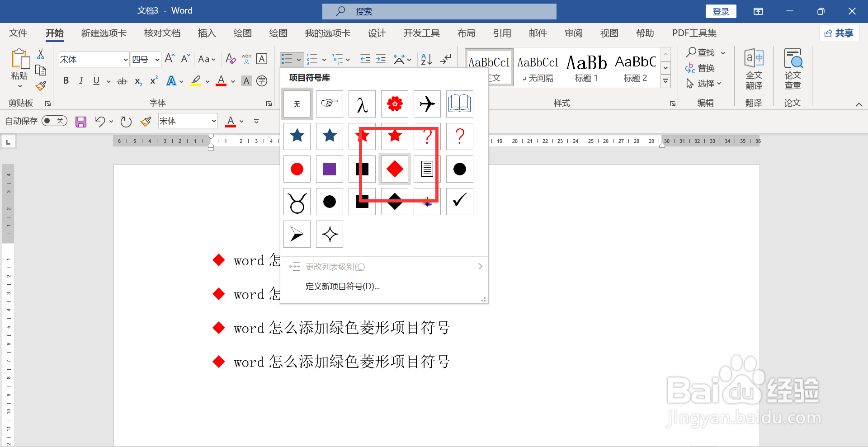The height and width of the screenshot is (447, 868).
Task: Open the font name dropdown in ribbon
Action: coord(126,60)
